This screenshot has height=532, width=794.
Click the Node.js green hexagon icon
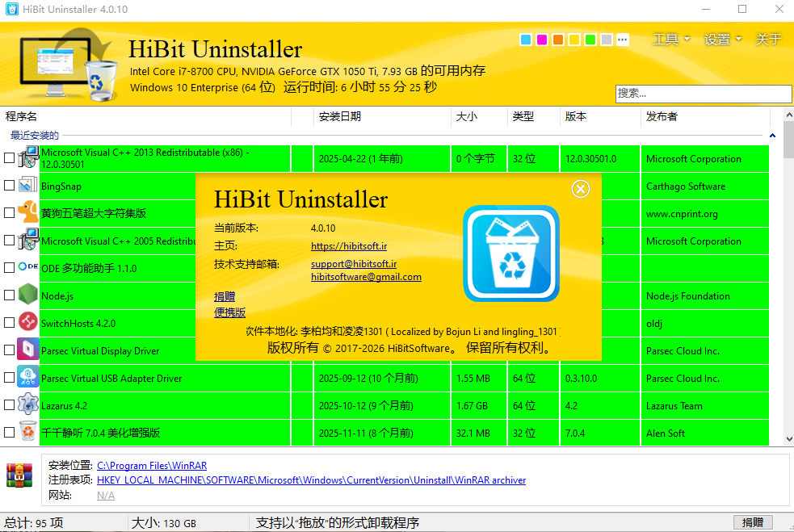[x=28, y=295]
